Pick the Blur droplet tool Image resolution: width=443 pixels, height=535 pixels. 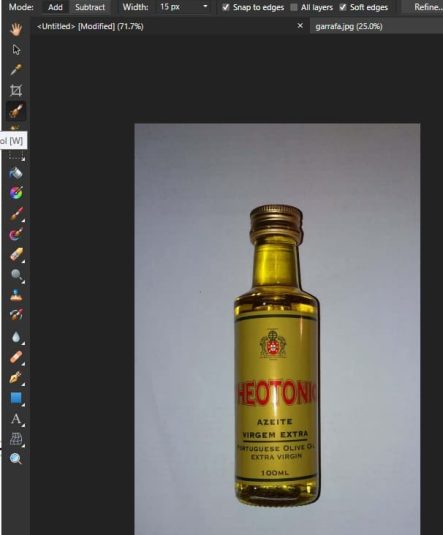(x=16, y=337)
